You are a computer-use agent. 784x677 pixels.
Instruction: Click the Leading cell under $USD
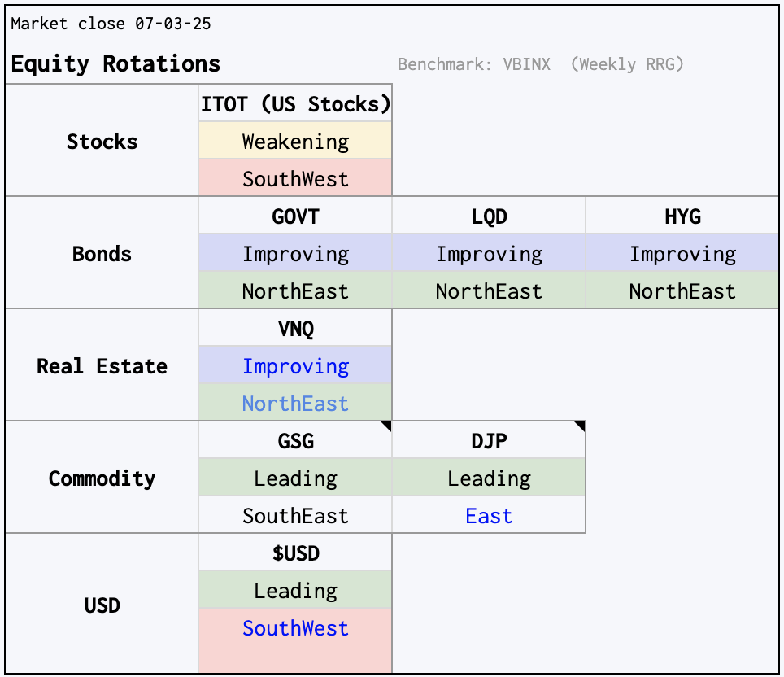click(295, 590)
